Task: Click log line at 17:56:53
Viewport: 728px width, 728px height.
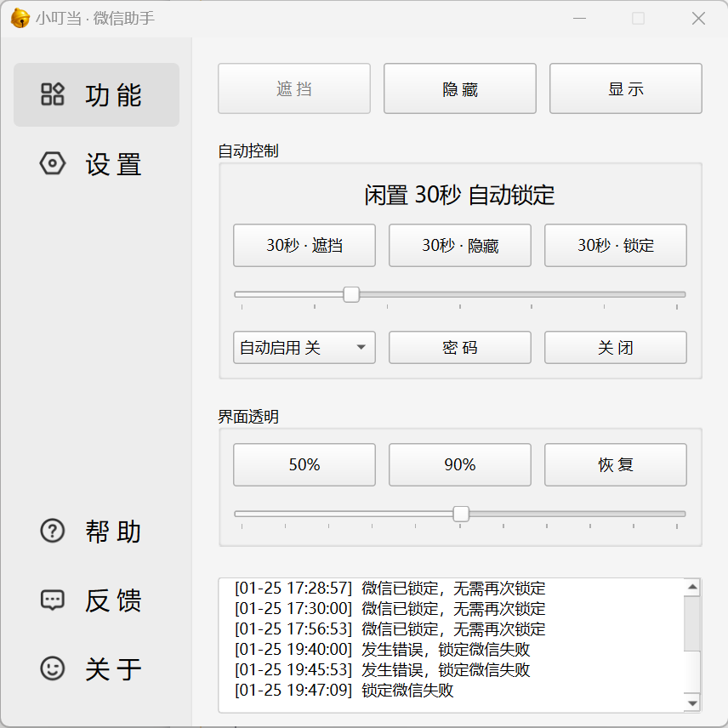Action: pyautogui.click(x=390, y=629)
